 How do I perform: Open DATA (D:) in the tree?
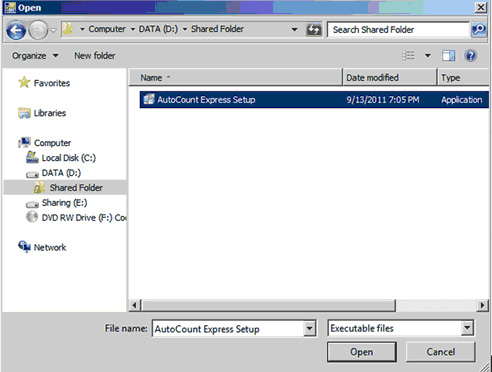point(61,173)
